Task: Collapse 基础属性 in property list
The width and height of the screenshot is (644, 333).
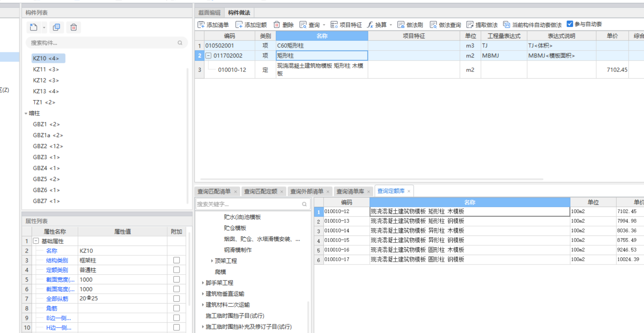Action: point(36,241)
